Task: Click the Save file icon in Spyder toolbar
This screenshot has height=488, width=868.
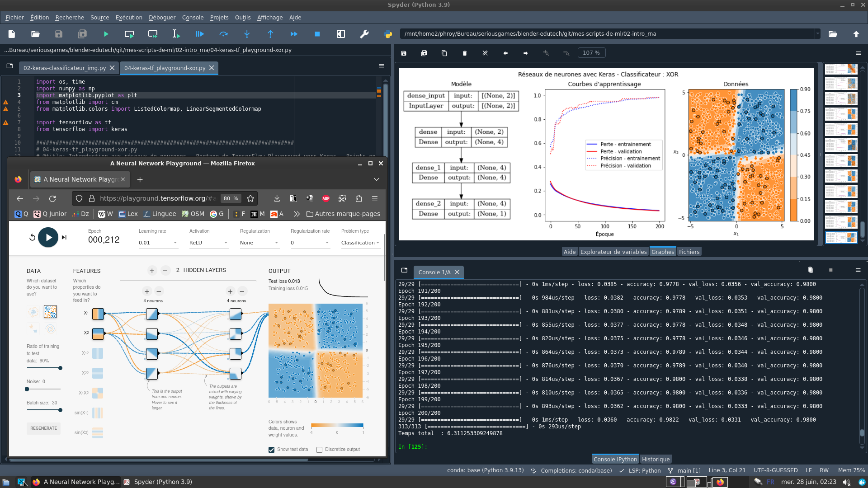Action: 58,34
